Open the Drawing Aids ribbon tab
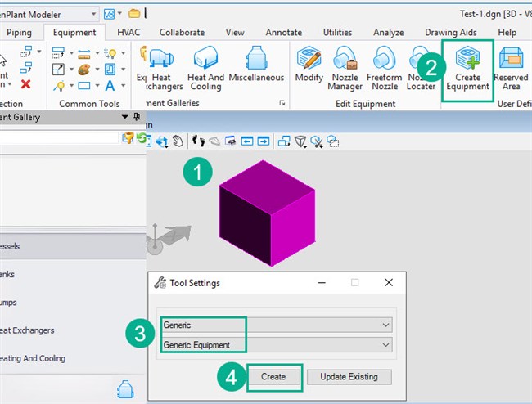This screenshot has height=404, width=532. tap(451, 33)
